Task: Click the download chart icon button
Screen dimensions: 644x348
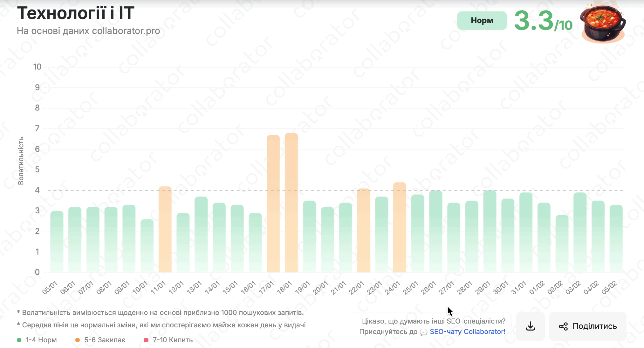Action: pos(530,326)
